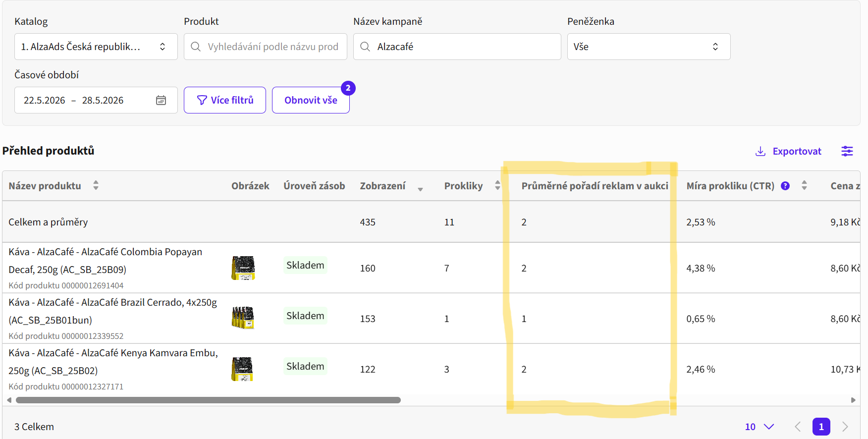
Task: Open the Více filtrů button
Action: click(x=225, y=100)
